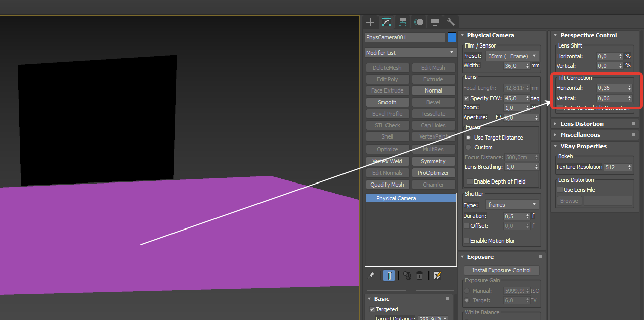Screen dimensions: 644x320
Task: Open the Motion panel tab
Action: [419, 22]
